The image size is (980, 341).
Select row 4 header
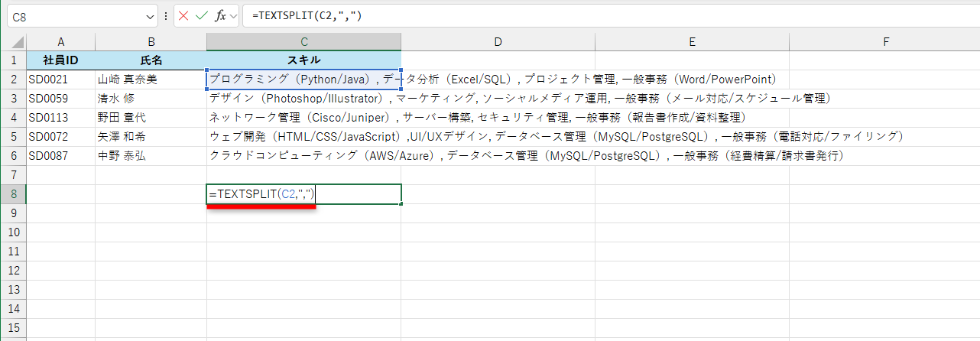[x=13, y=117]
